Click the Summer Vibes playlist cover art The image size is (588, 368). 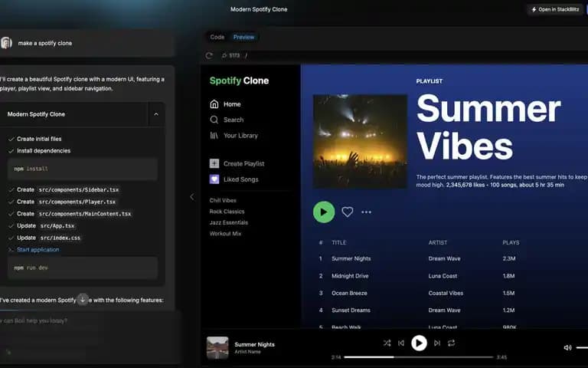(360, 142)
